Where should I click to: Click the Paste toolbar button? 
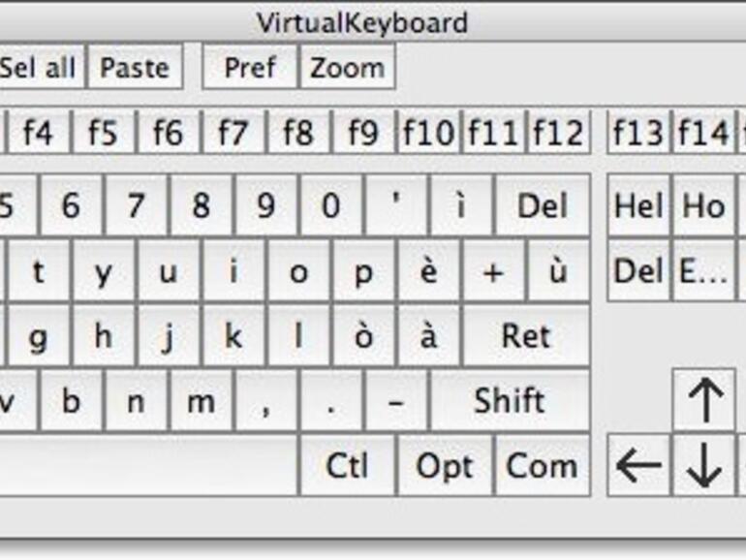click(x=135, y=68)
